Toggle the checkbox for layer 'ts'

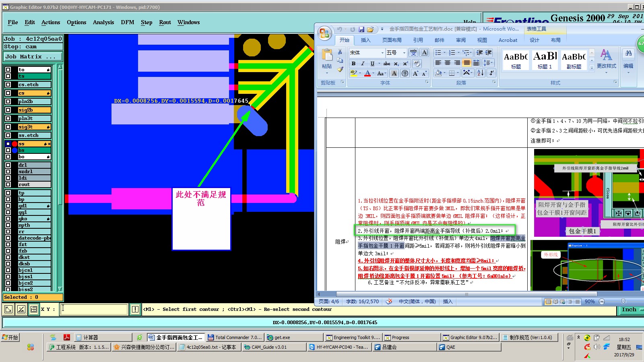(8, 76)
